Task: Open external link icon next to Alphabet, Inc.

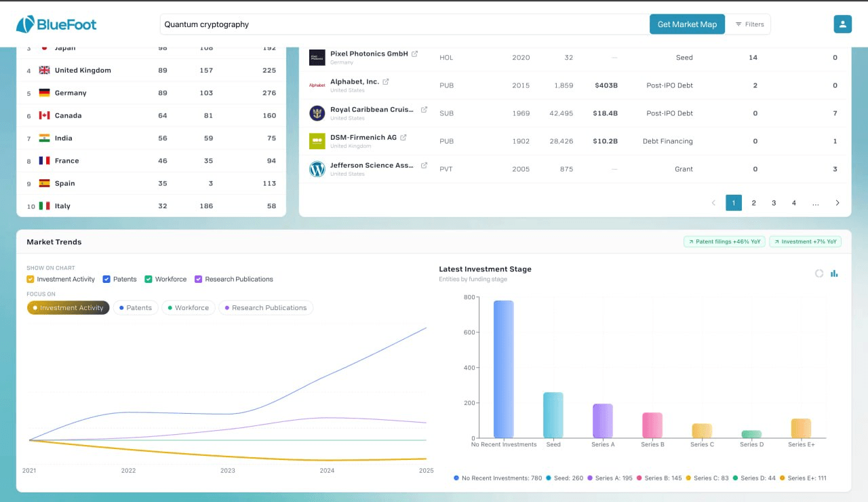Action: [386, 81]
